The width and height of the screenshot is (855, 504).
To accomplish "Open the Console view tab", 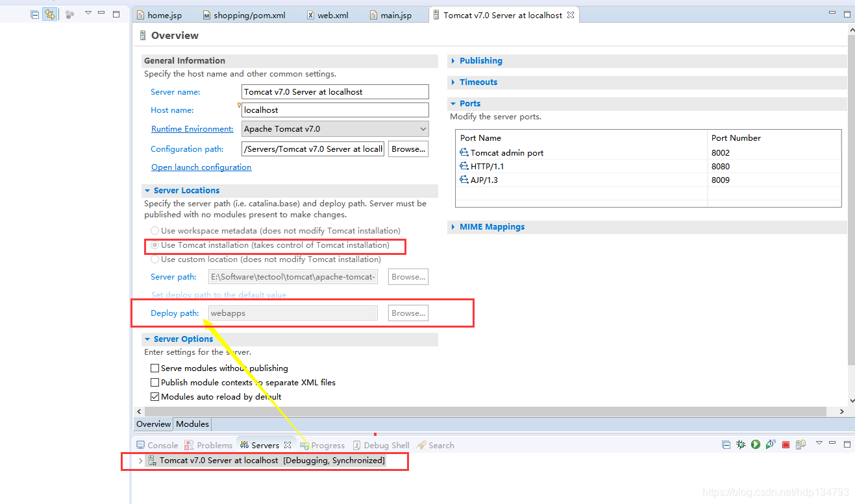I will tap(156, 446).
